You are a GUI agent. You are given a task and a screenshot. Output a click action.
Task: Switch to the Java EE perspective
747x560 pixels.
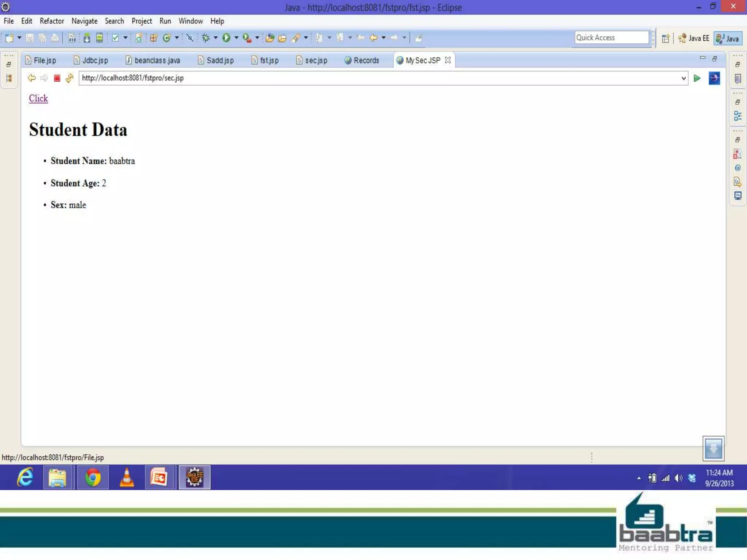pyautogui.click(x=694, y=38)
